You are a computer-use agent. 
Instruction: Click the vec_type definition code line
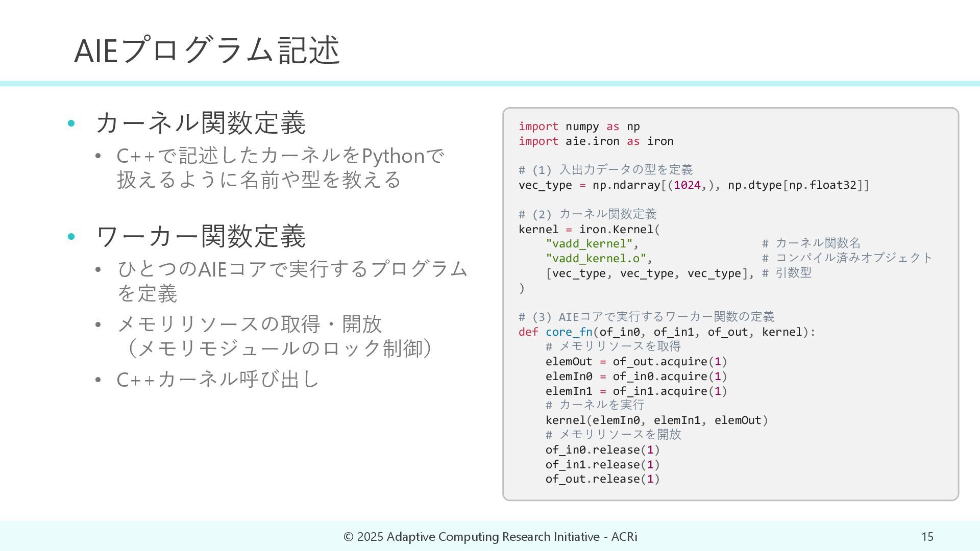point(694,185)
